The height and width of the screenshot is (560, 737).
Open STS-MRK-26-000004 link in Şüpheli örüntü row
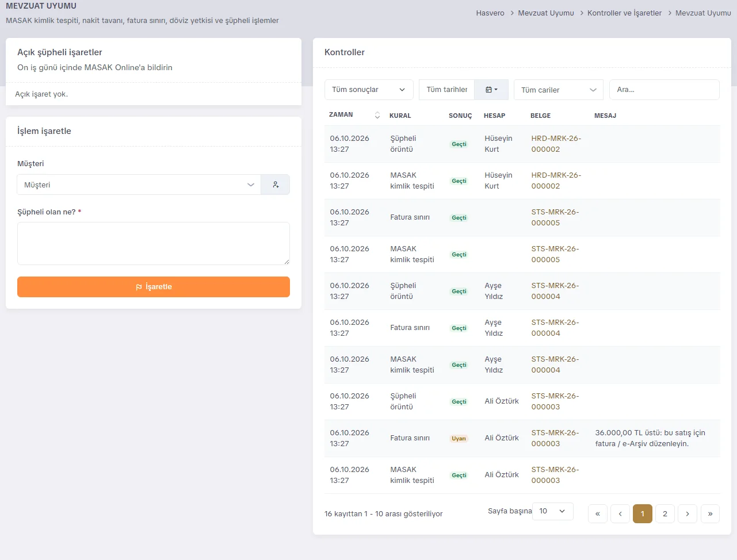[555, 291]
